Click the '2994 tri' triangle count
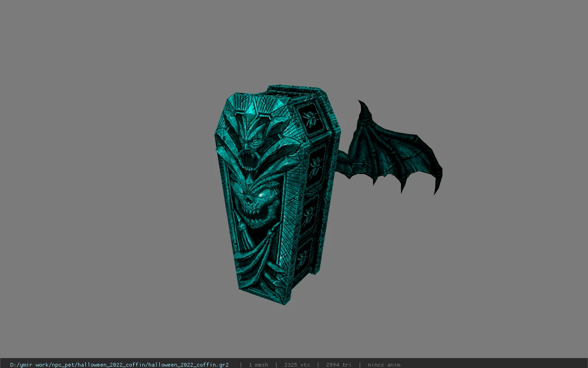 pos(339,365)
